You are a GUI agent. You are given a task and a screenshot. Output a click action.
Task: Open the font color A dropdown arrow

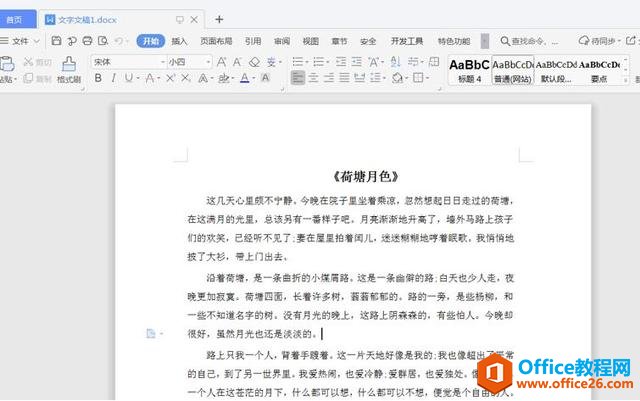(x=253, y=78)
